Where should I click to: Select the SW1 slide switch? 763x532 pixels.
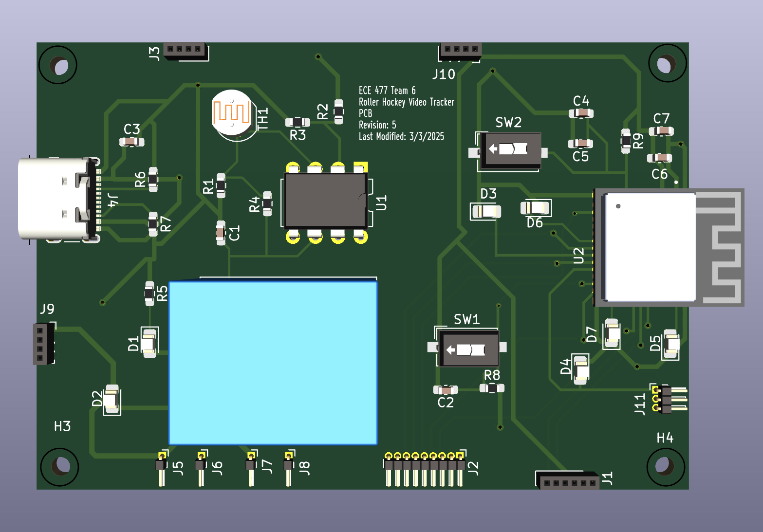[x=468, y=349]
